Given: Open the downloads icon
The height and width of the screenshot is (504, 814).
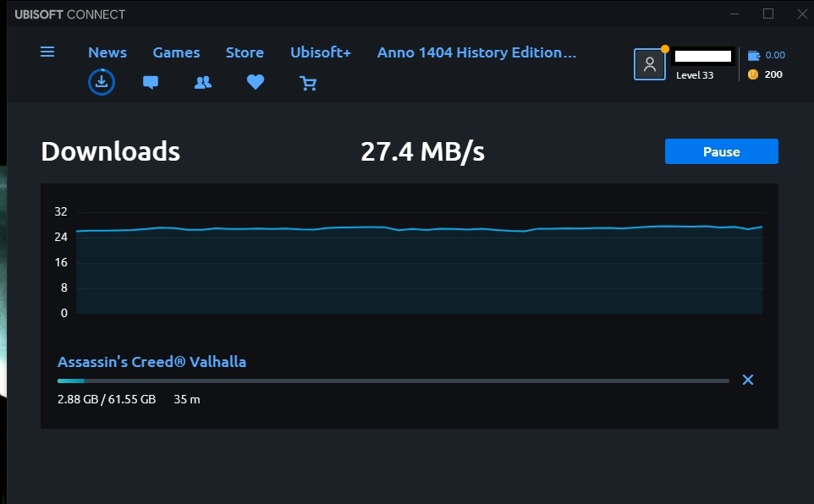Looking at the screenshot, I should [x=102, y=82].
